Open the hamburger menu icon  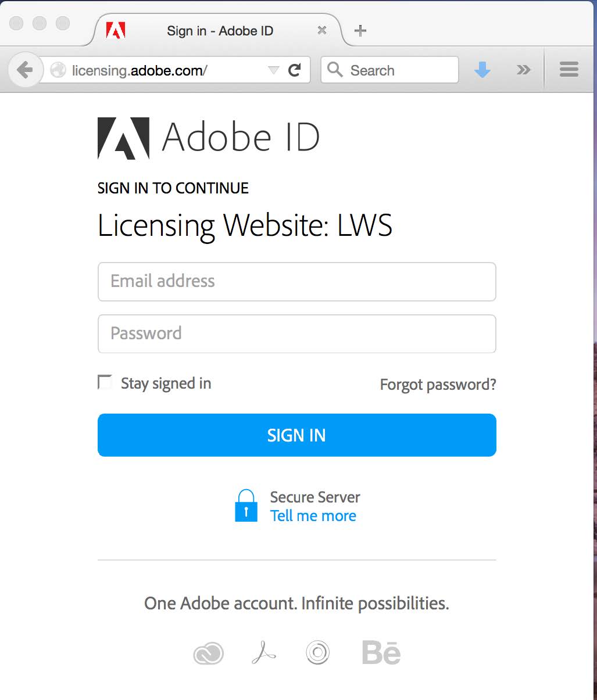[569, 70]
